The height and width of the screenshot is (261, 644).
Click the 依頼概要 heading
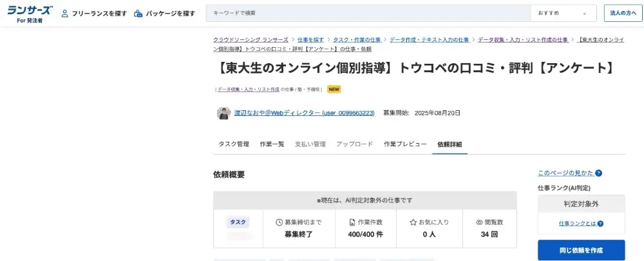coord(229,174)
